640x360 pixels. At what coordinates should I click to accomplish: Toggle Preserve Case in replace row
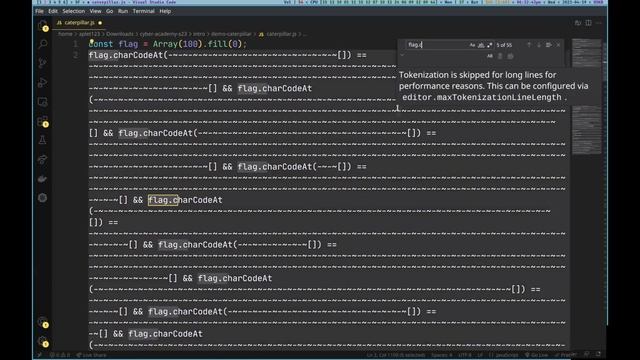pyautogui.click(x=489, y=56)
